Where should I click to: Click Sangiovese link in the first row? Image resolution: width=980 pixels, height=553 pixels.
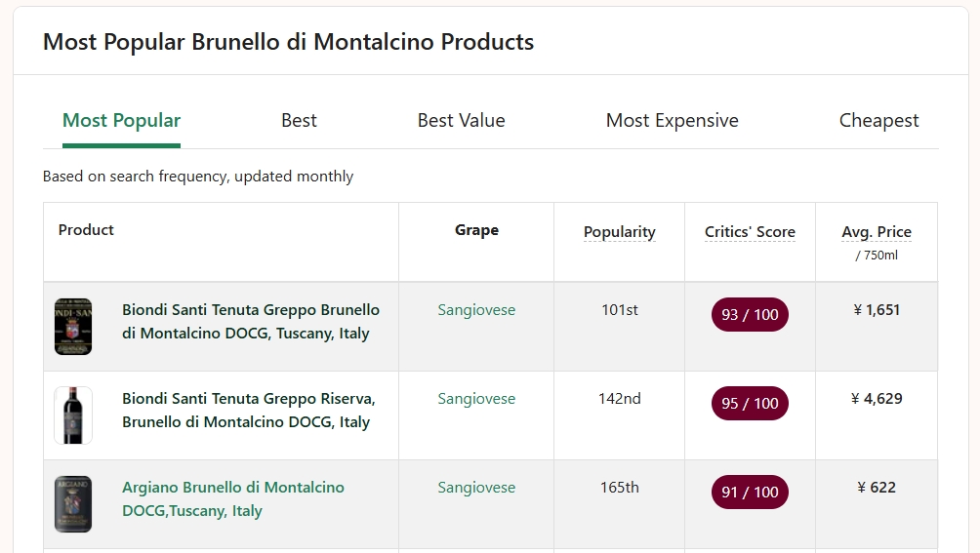[x=476, y=310]
